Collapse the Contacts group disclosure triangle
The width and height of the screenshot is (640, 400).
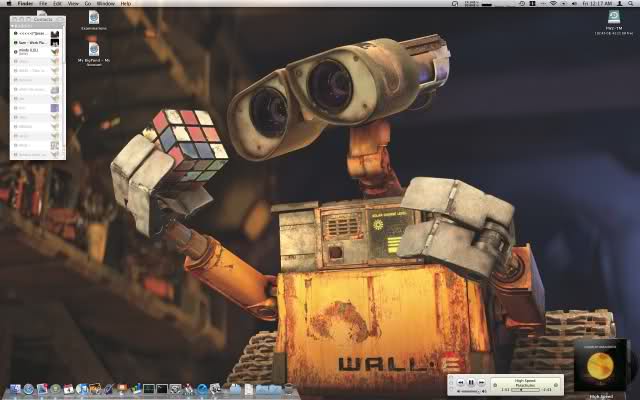click(12, 26)
